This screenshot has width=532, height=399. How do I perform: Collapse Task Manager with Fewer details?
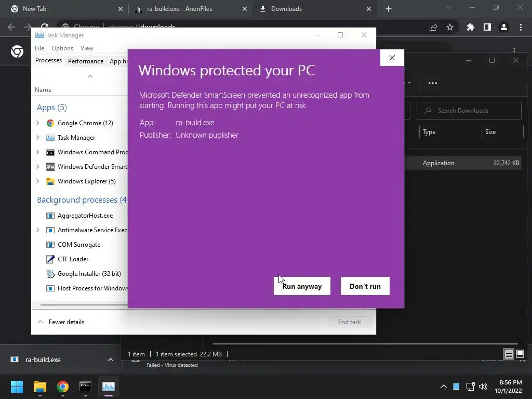pyautogui.click(x=61, y=322)
